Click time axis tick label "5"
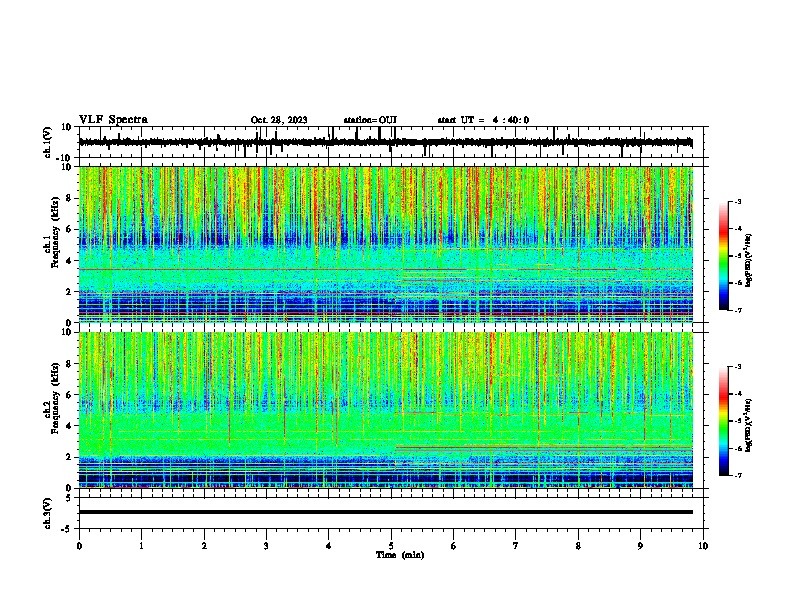The height and width of the screenshot is (612, 792). point(391,546)
